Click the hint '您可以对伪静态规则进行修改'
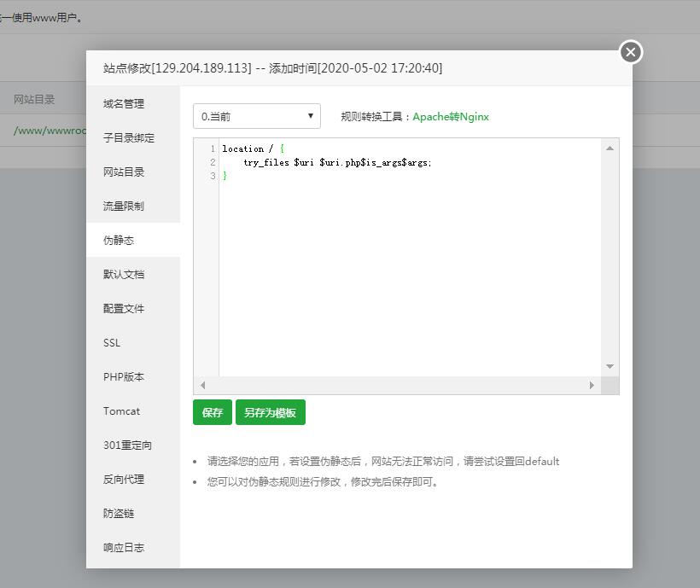 [x=323, y=482]
